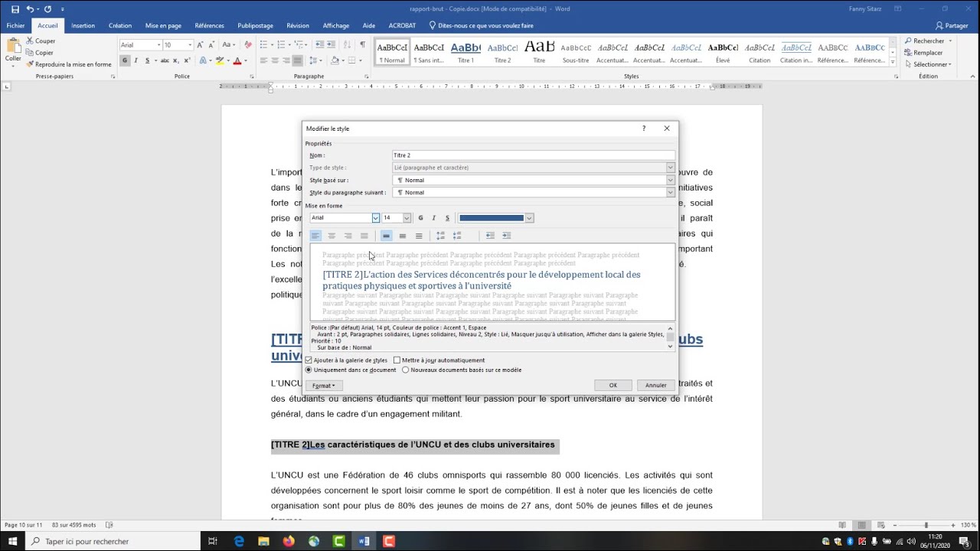
Task: Undo using the quick access undo icon
Action: click(31, 8)
